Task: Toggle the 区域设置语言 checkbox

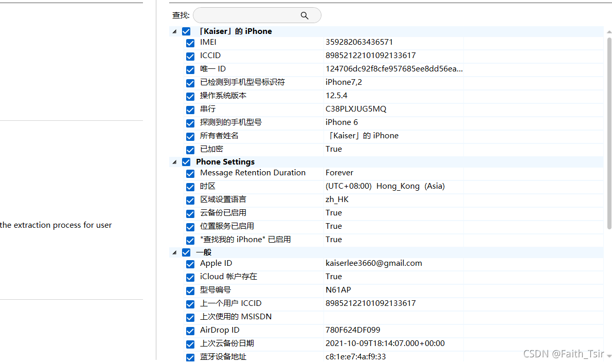Action: 190,200
